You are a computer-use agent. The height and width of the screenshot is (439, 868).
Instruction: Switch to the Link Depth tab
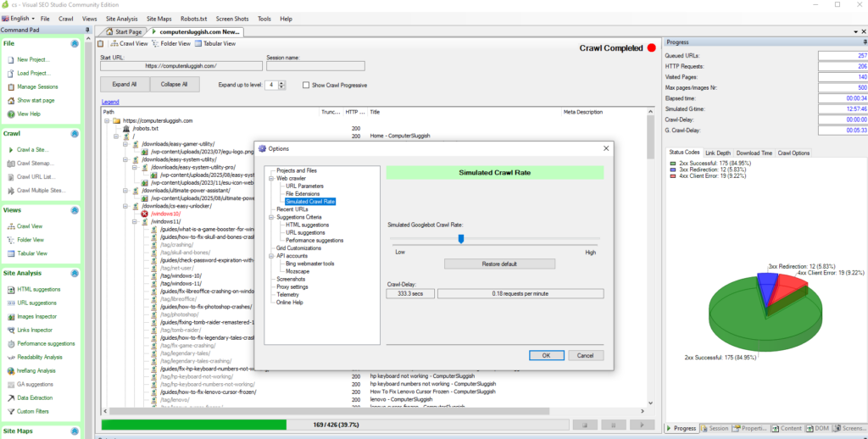[718, 153]
